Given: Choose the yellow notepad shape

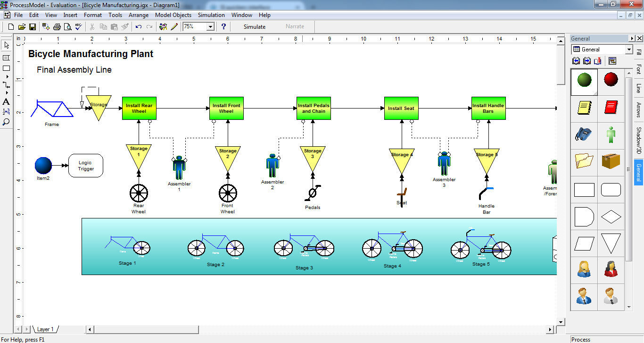Looking at the screenshot, I should pyautogui.click(x=584, y=108).
